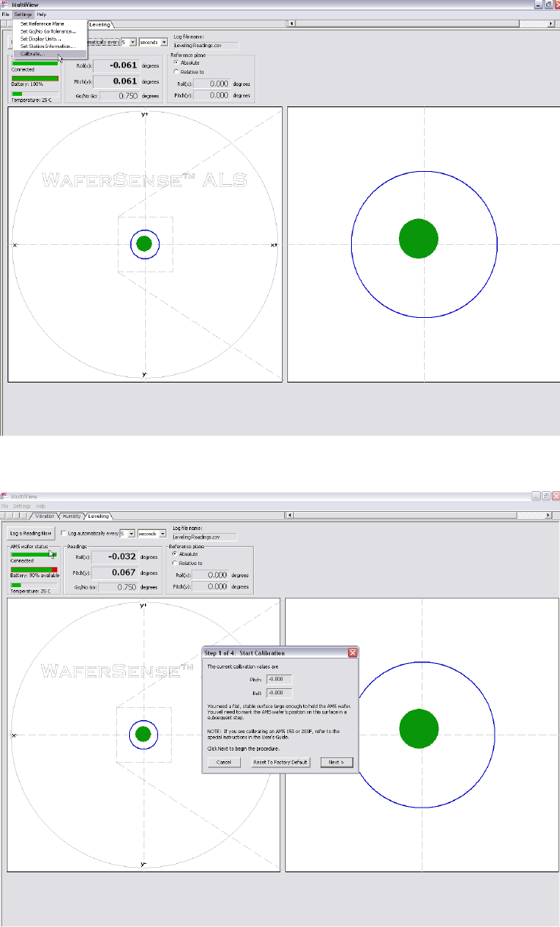Switch to the Humidity tab in the lower window
The image size is (560, 927).
pyautogui.click(x=72, y=516)
